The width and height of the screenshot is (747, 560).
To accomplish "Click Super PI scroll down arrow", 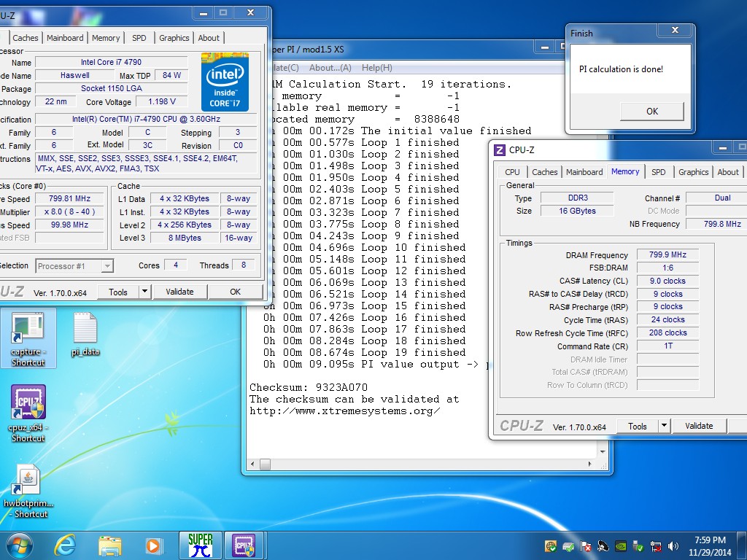I will (603, 451).
